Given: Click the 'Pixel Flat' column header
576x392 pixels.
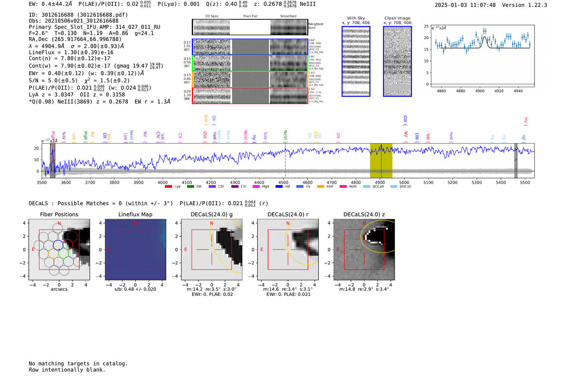Looking at the screenshot, I should (250, 16).
